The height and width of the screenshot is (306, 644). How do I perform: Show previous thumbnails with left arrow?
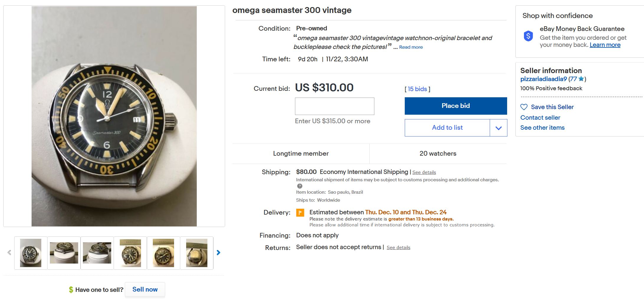(x=9, y=253)
